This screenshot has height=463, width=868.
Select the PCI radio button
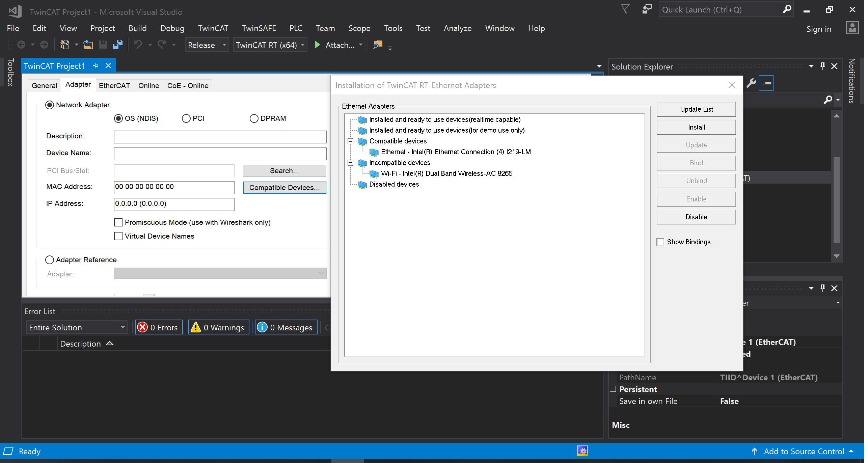point(186,118)
